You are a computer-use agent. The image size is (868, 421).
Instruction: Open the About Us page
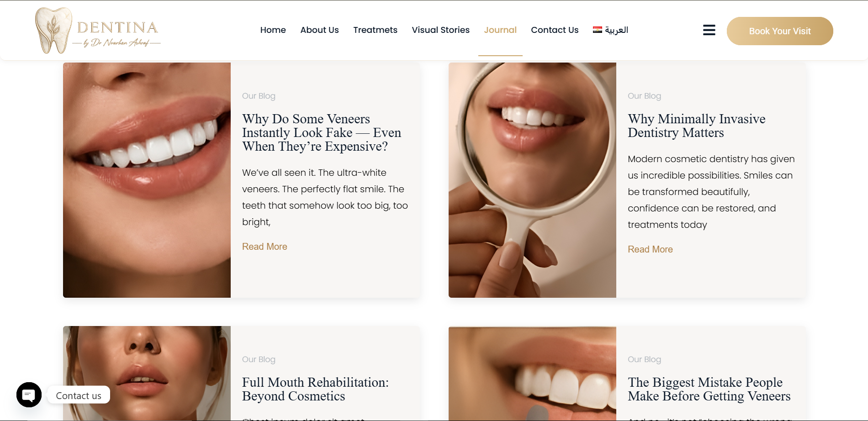point(320,30)
